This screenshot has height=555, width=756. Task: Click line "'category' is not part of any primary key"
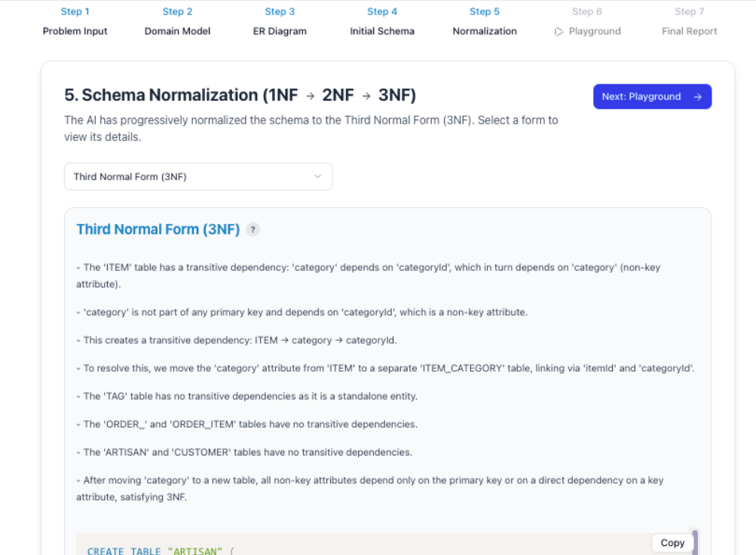click(301, 312)
